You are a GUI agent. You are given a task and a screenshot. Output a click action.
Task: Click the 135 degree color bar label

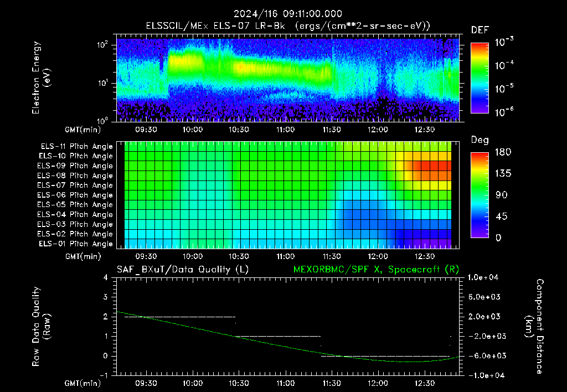point(503,173)
